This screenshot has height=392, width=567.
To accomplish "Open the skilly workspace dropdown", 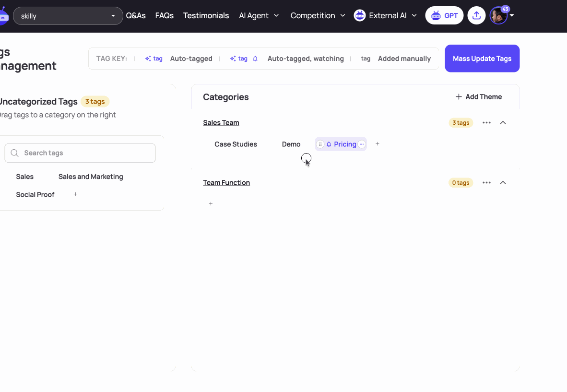I will pyautogui.click(x=68, y=16).
